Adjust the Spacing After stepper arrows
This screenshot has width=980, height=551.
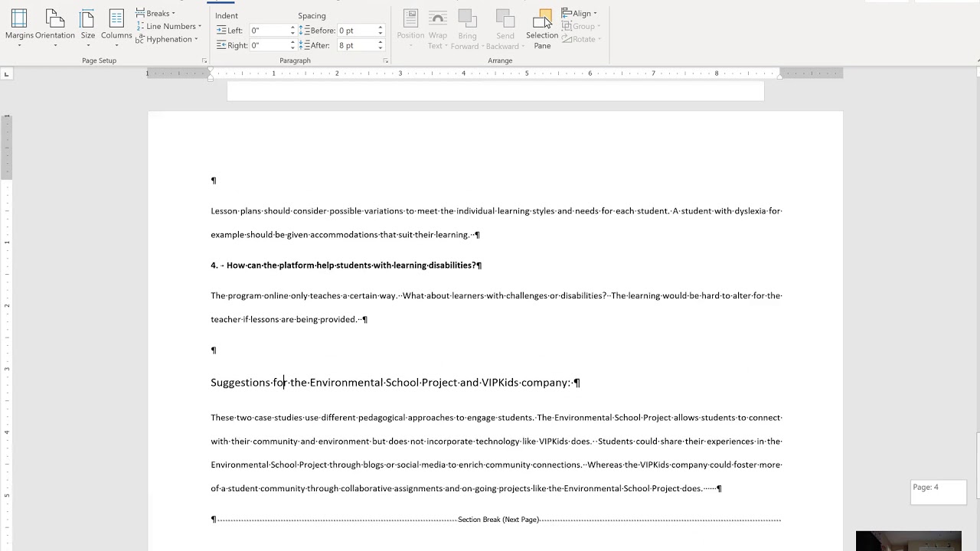(x=380, y=45)
